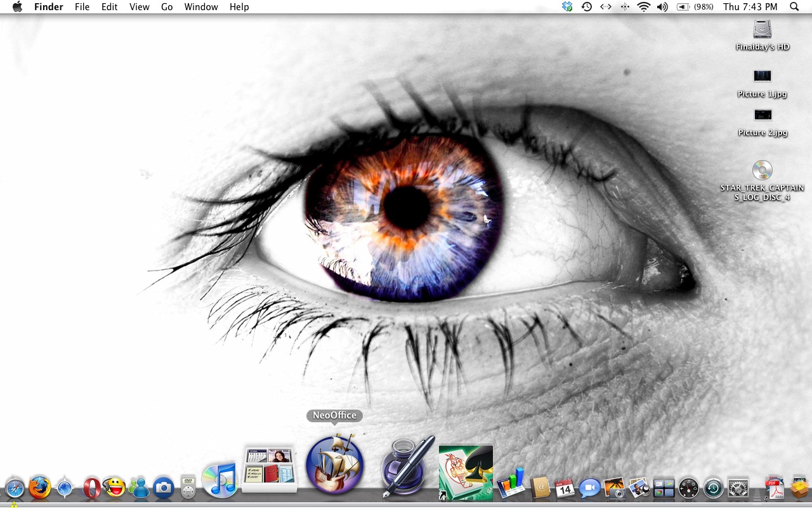Select Picture 2.jpg on the desktop
Viewport: 812px width, 508px height.
point(763,123)
